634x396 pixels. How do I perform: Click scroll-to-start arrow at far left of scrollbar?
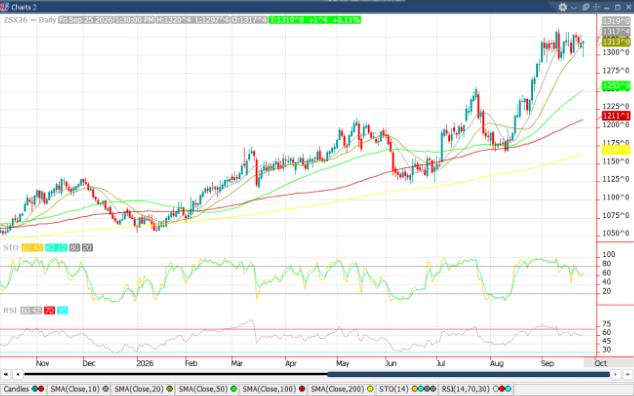[x=5, y=374]
